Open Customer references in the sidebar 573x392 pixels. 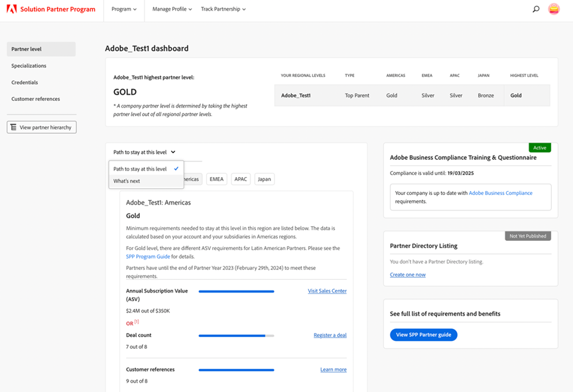pos(35,99)
